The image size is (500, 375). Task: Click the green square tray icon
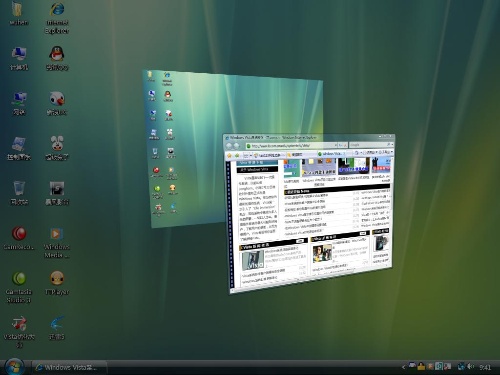coord(439,367)
